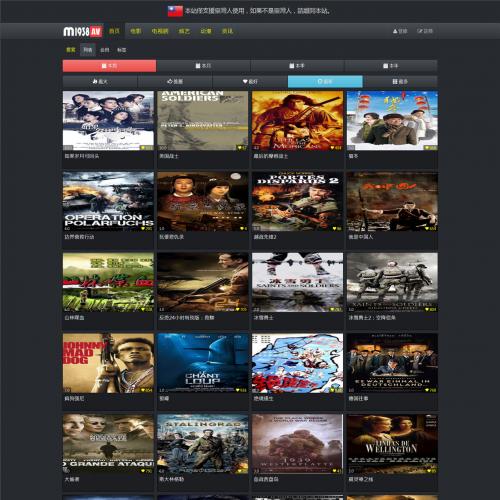Select the thumbs-up icon sorting tab
Screen dimensions: 500x500
click(175, 81)
